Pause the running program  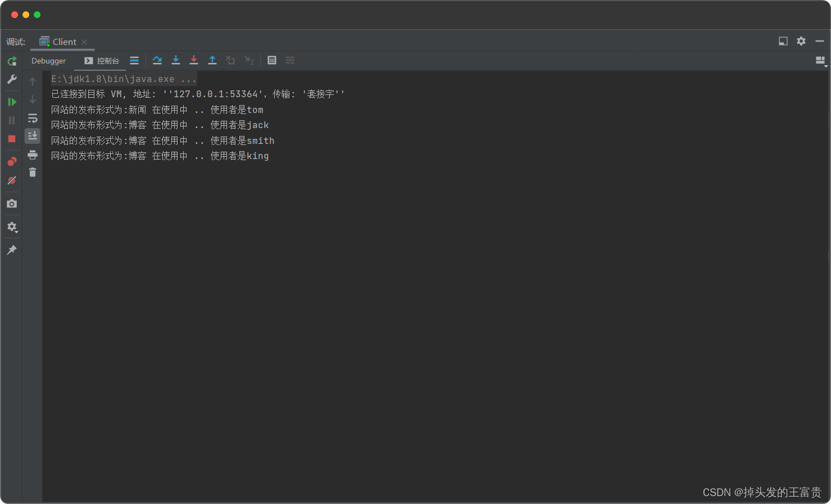(12, 120)
